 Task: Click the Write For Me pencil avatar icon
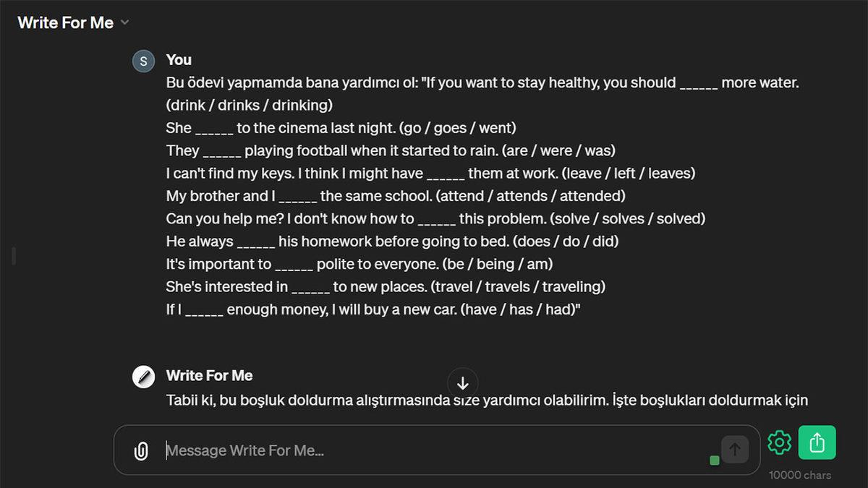click(143, 376)
